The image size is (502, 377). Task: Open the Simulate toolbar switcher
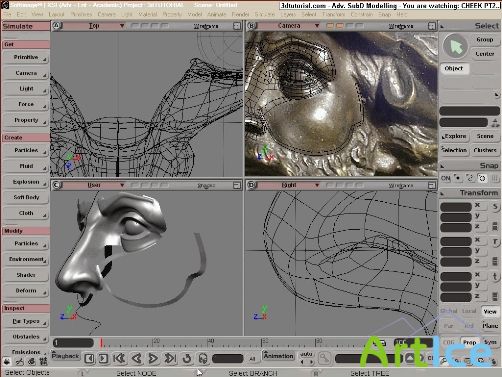click(x=25, y=26)
